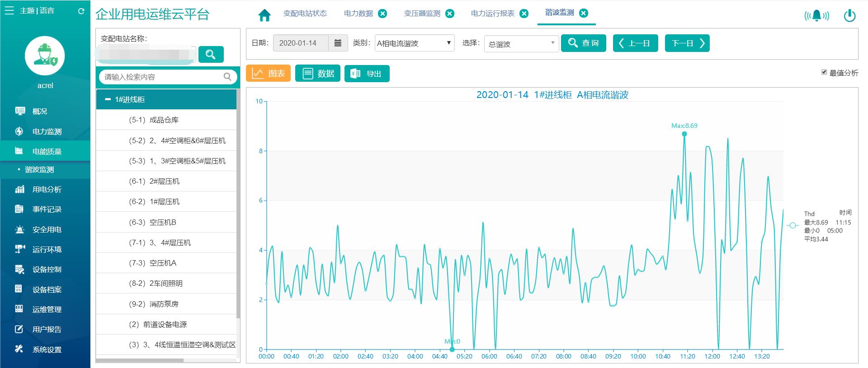Viewport: 868px width, 368px height.
Task: Click the refresh icon beside 主题|语言
Action: 81,11
